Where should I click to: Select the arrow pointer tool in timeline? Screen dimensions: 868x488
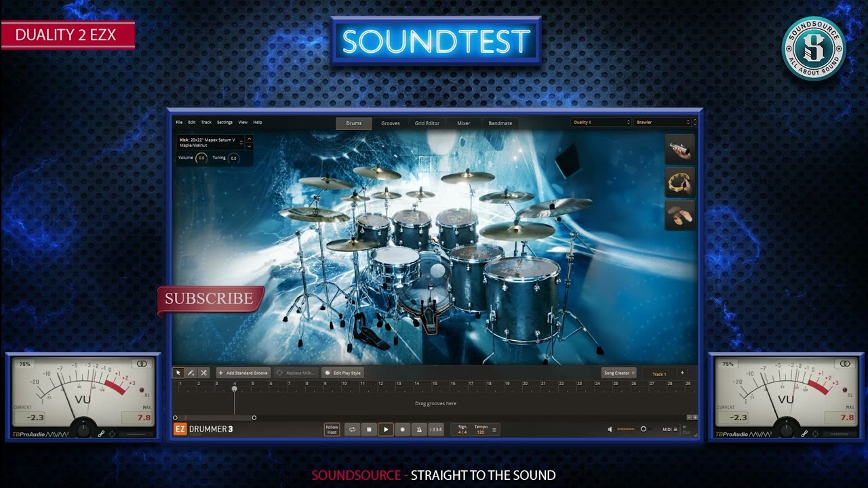pyautogui.click(x=178, y=373)
